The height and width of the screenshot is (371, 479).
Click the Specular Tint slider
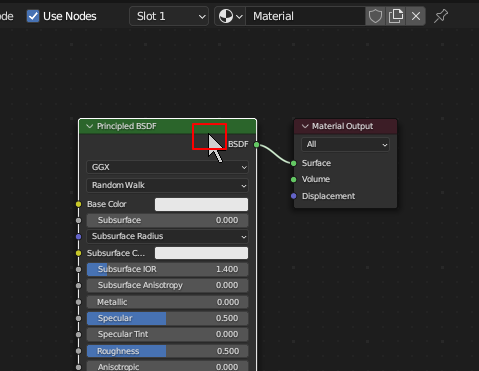167,334
